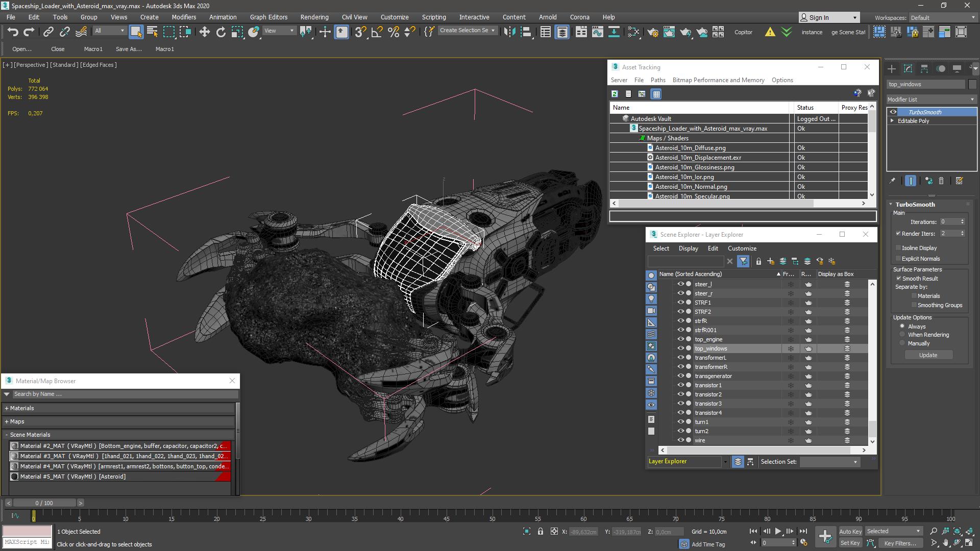Open the Create Selection Set dropdown
980x551 pixels.
468,31
